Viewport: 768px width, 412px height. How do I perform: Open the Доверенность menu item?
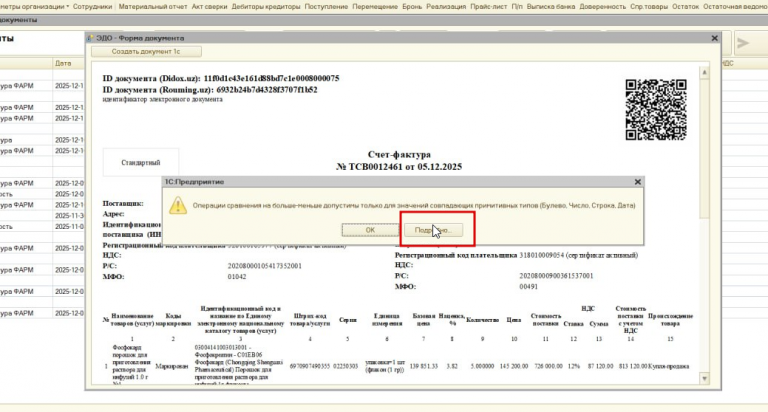tap(602, 6)
